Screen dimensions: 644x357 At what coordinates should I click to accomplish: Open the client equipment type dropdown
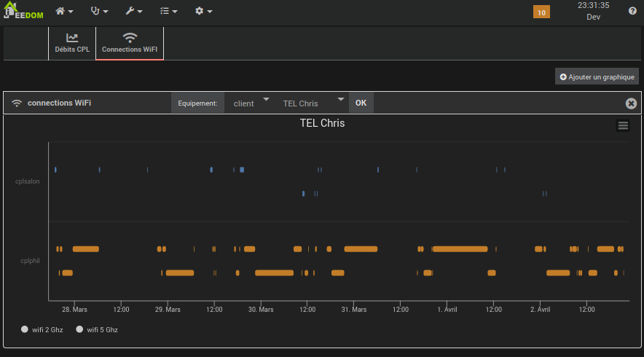click(251, 103)
